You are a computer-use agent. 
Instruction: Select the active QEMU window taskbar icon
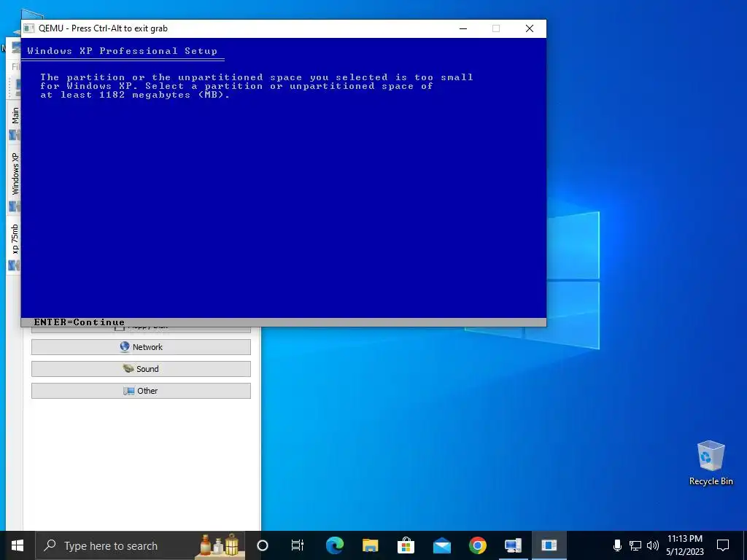point(549,545)
